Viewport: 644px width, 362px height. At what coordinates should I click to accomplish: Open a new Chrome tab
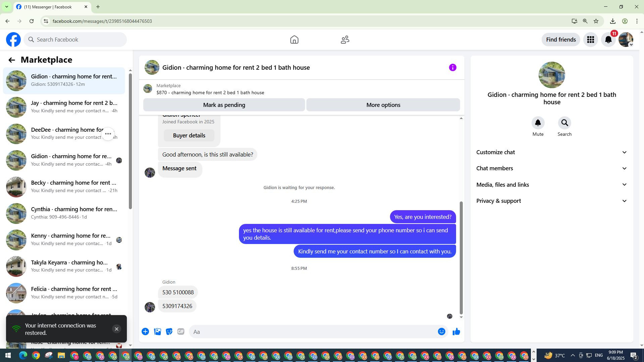point(98,7)
